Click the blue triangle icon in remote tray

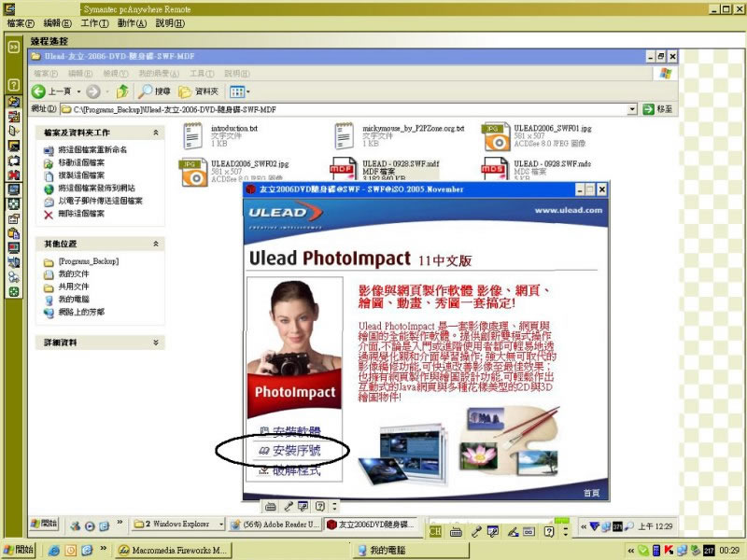(x=595, y=526)
